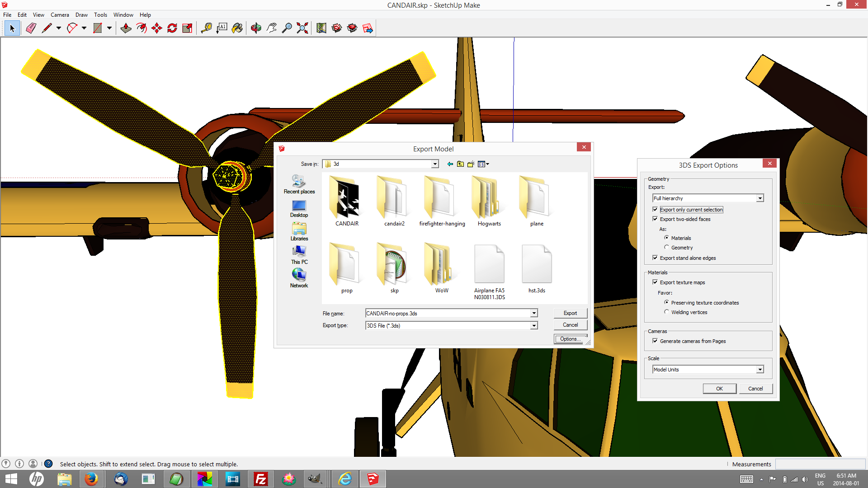Open the Camera menu

pyautogui.click(x=60, y=14)
